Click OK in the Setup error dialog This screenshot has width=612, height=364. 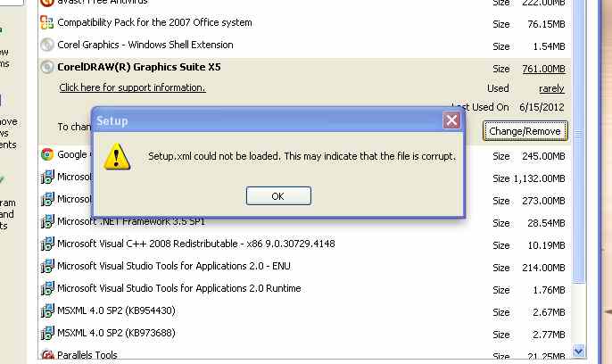click(278, 195)
